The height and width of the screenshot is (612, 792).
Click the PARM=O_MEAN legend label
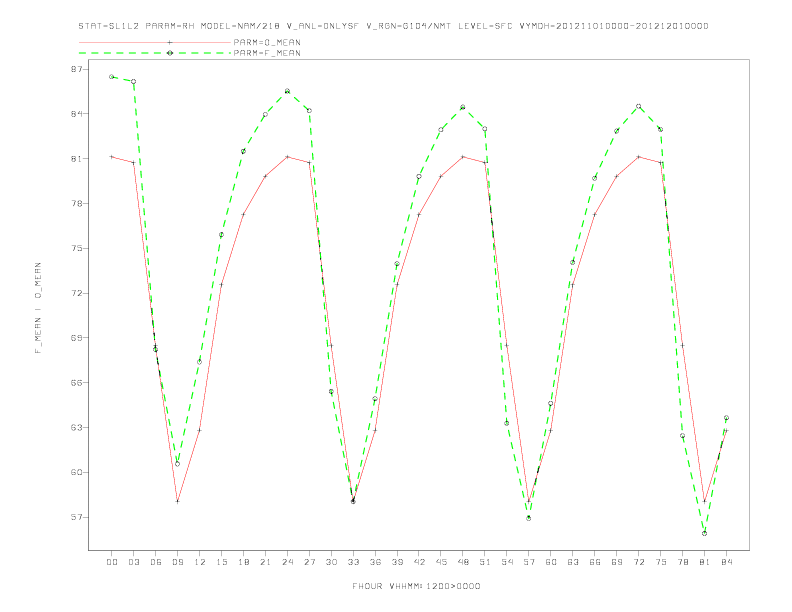[267, 42]
